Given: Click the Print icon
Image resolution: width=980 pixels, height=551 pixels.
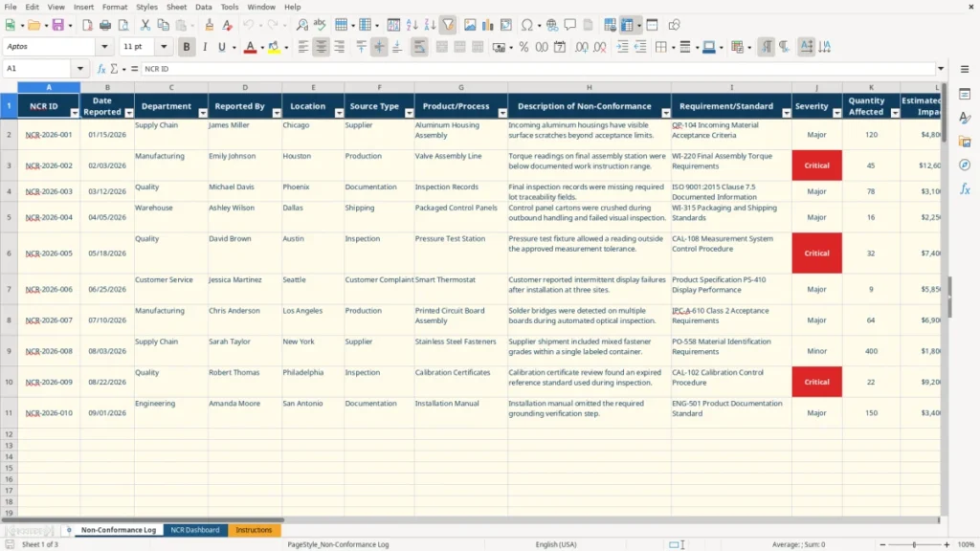Looking at the screenshot, I should [x=105, y=25].
